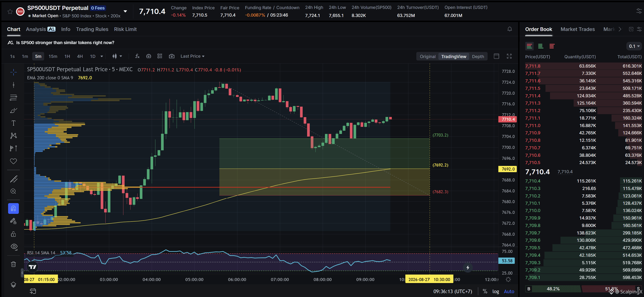Screen dimensions: 644x297
Task: Open the indicators fx menu
Action: pyautogui.click(x=137, y=56)
